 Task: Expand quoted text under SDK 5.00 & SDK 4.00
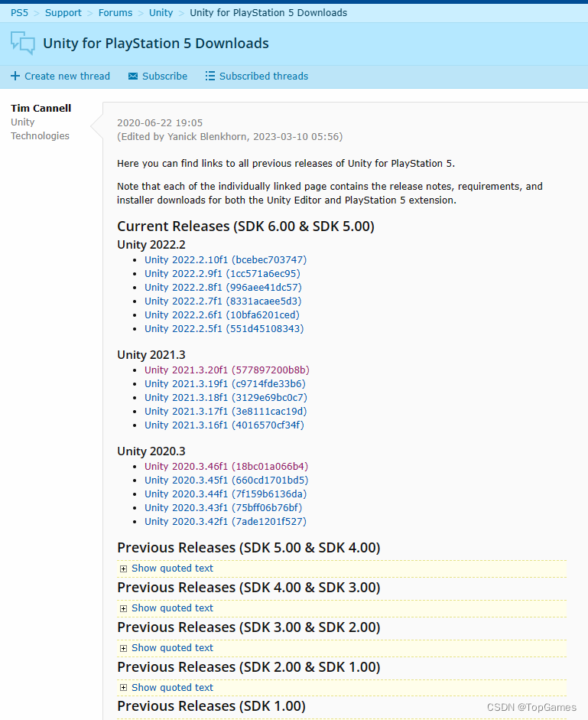[172, 568]
